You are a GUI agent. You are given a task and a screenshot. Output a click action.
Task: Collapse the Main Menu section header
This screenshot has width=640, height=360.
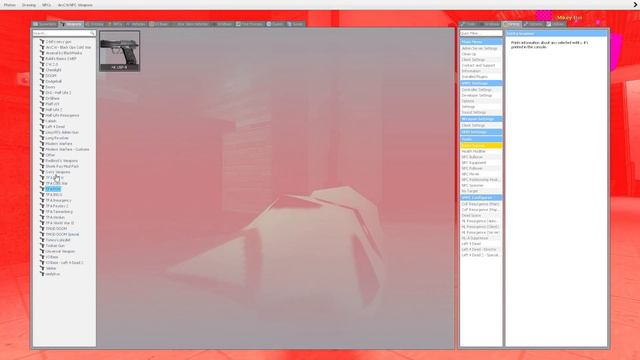pyautogui.click(x=481, y=42)
